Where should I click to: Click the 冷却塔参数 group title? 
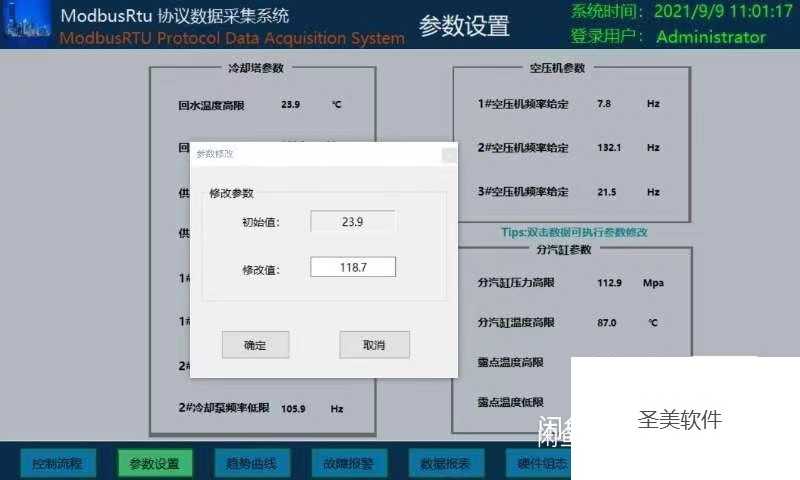[256, 68]
